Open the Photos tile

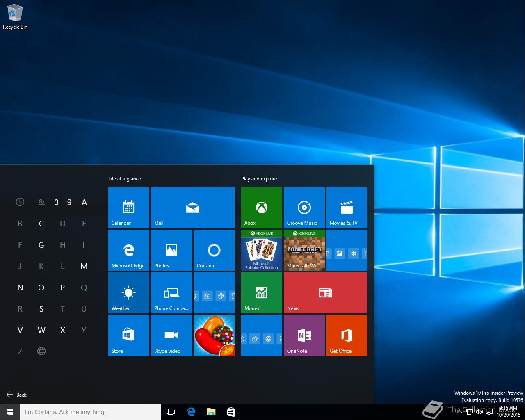coord(171,250)
